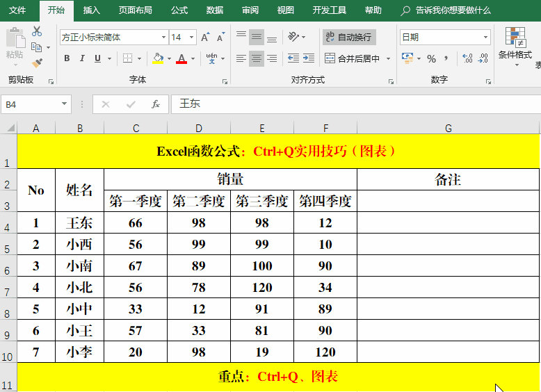541x392 pixels.
Task: Toggle 自动换行 wrap text
Action: pos(349,37)
